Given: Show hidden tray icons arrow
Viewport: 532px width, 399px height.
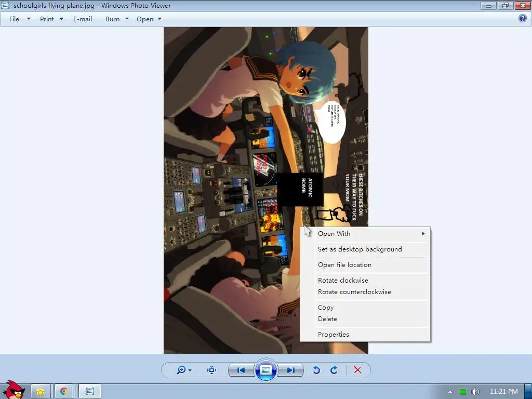Looking at the screenshot, I should click(x=450, y=392).
